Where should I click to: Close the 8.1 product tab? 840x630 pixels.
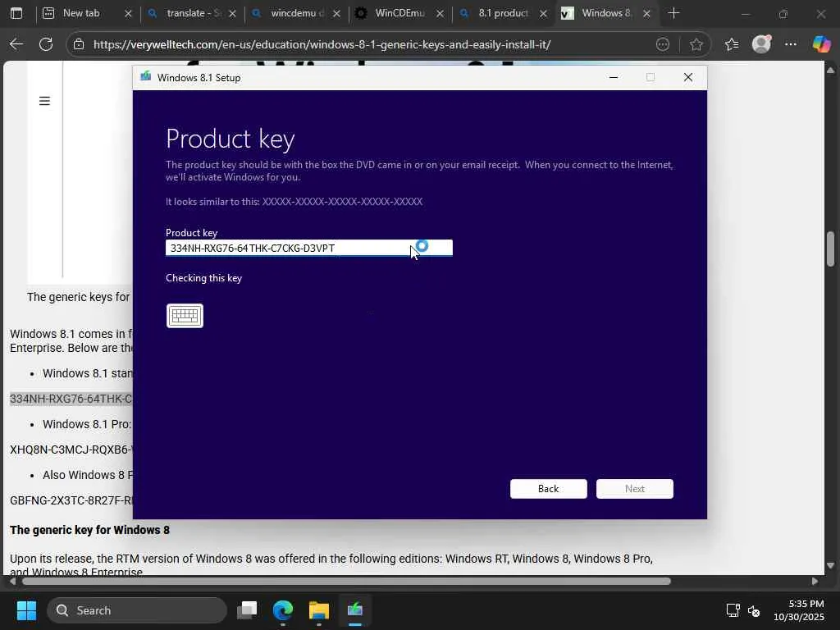543,13
